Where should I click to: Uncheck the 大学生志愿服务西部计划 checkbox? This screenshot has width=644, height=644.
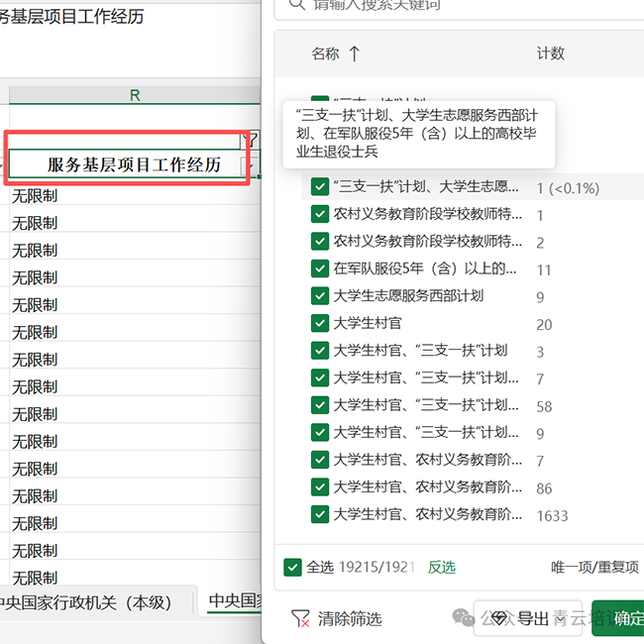pyautogui.click(x=320, y=296)
